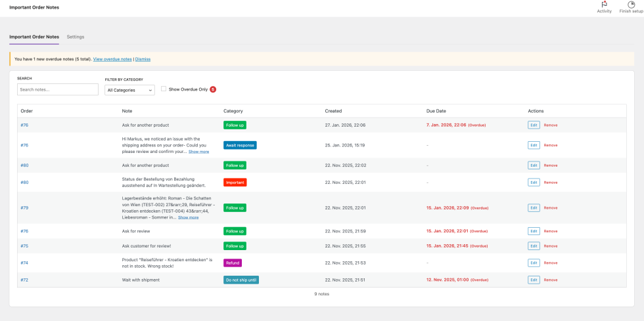Open the Filter by Category dropdown
The height and width of the screenshot is (321, 644).
coord(129,90)
